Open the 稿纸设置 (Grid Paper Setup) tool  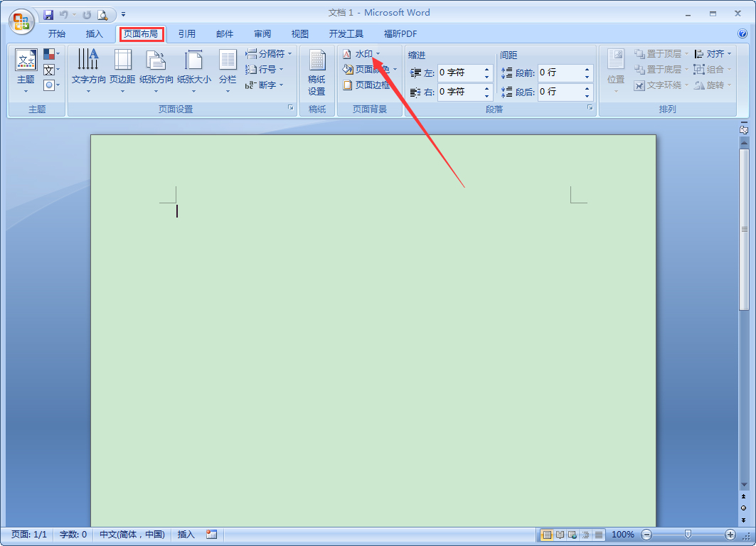tap(316, 71)
